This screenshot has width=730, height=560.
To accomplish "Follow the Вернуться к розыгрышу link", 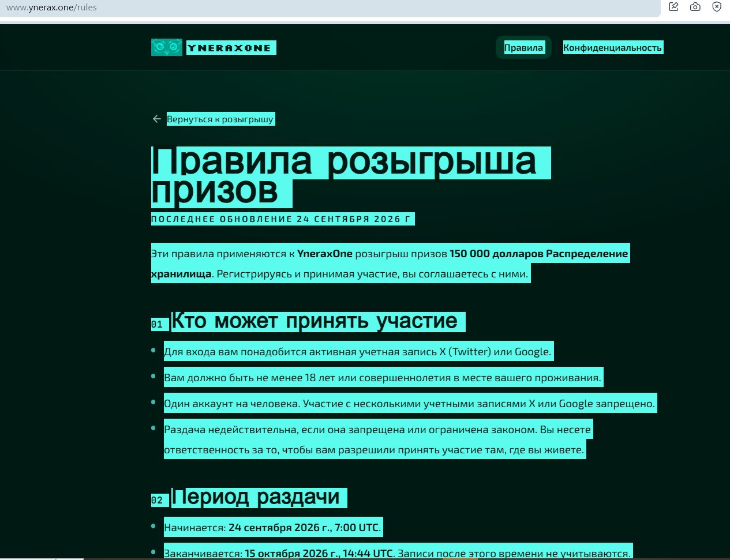I will coord(220,119).
